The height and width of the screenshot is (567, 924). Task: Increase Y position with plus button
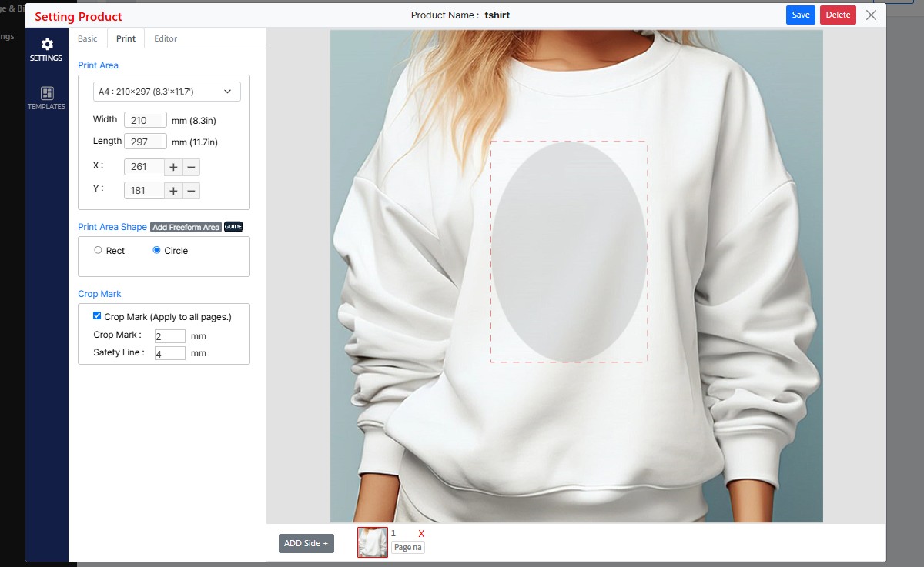pyautogui.click(x=173, y=191)
